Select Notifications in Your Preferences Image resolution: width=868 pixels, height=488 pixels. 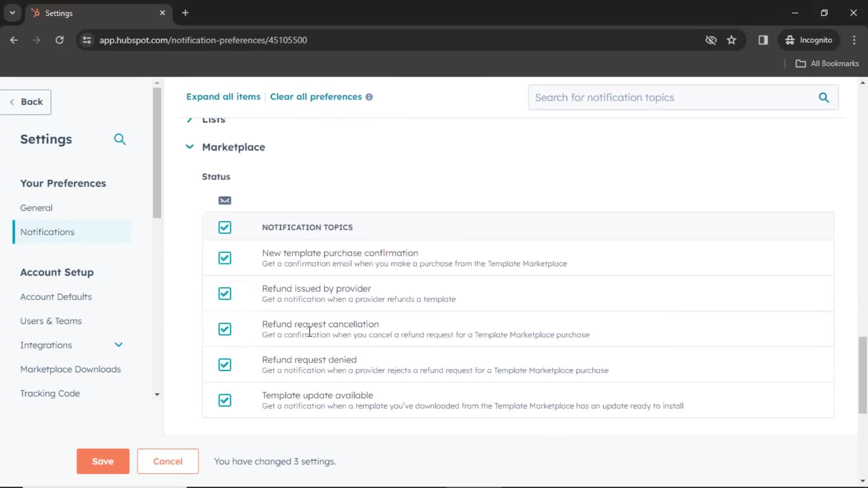click(x=47, y=231)
